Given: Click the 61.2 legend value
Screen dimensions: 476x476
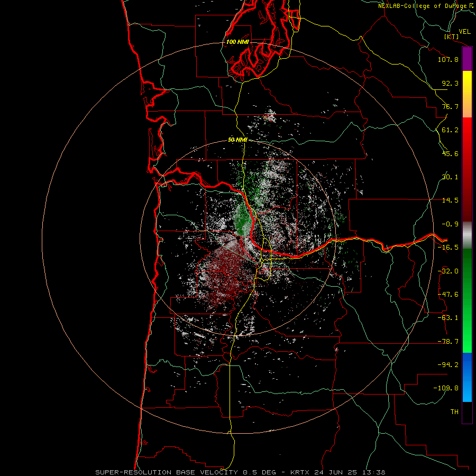Looking at the screenshot, I should pos(450,130).
